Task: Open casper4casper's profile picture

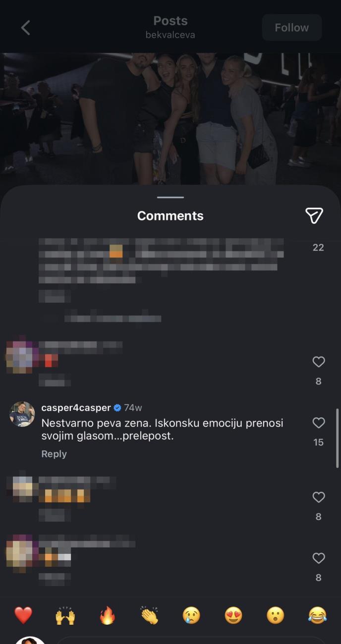Action: tap(22, 414)
